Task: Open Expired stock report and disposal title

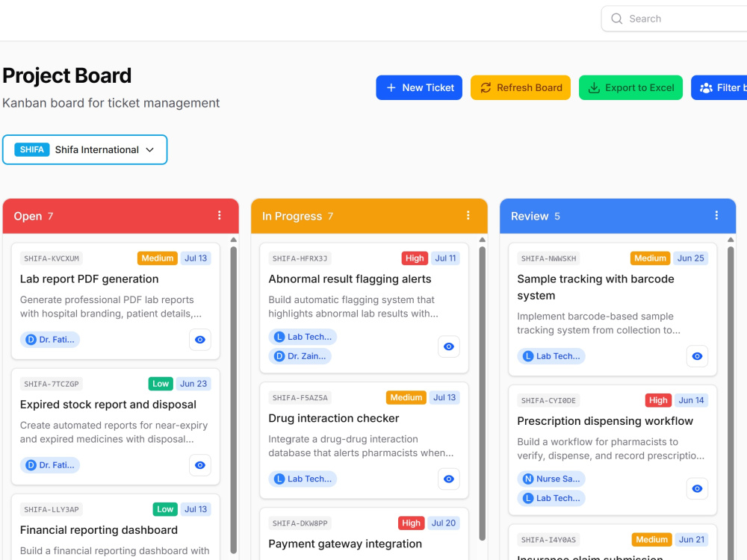Action: [108, 405]
